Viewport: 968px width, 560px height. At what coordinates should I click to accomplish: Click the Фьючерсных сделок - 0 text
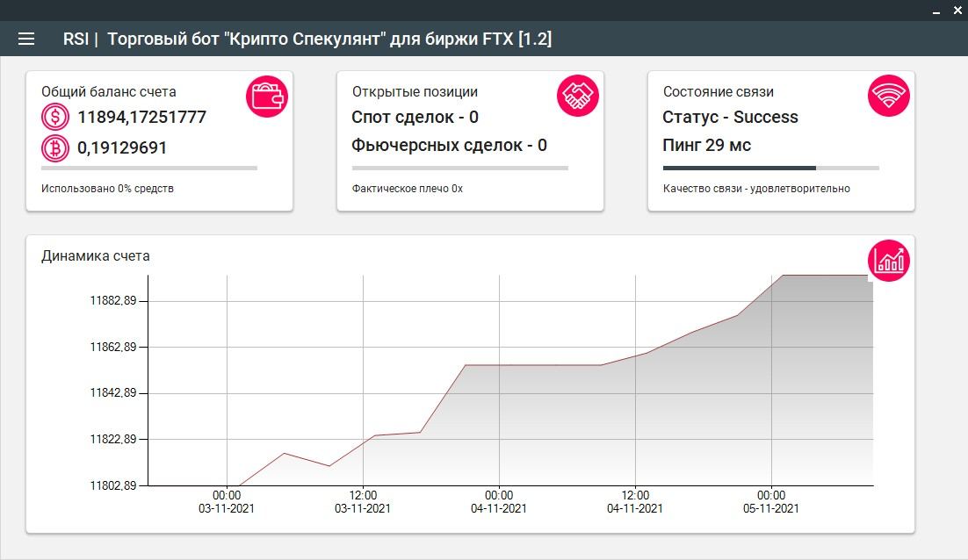click(450, 146)
